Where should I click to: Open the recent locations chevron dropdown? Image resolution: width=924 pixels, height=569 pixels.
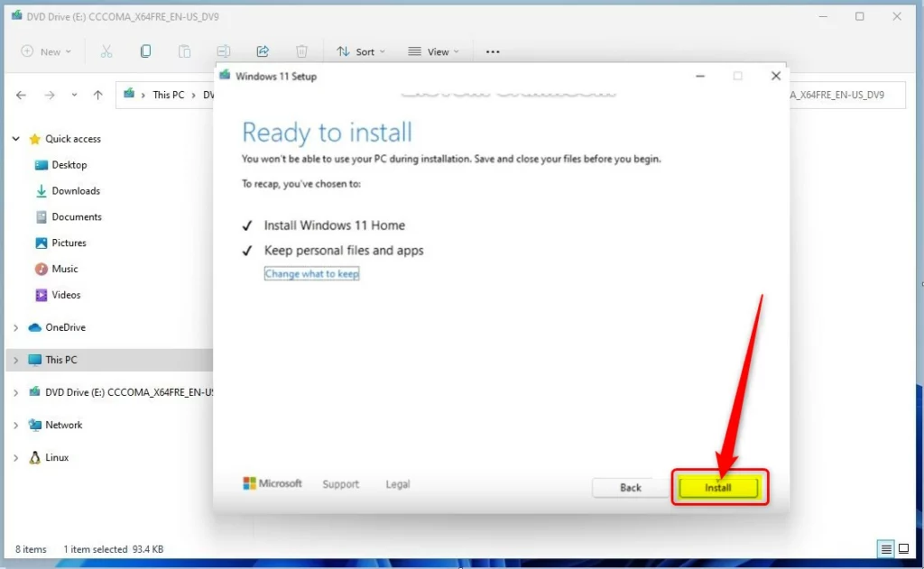(x=74, y=95)
